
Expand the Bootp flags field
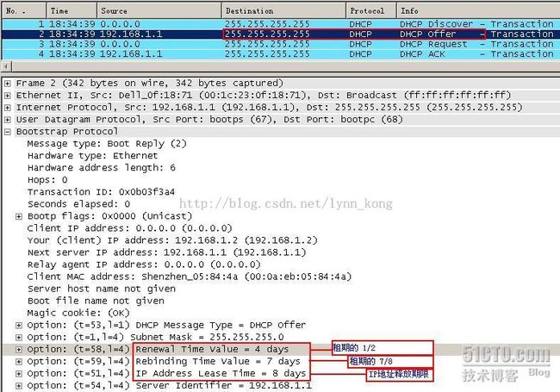(19, 216)
